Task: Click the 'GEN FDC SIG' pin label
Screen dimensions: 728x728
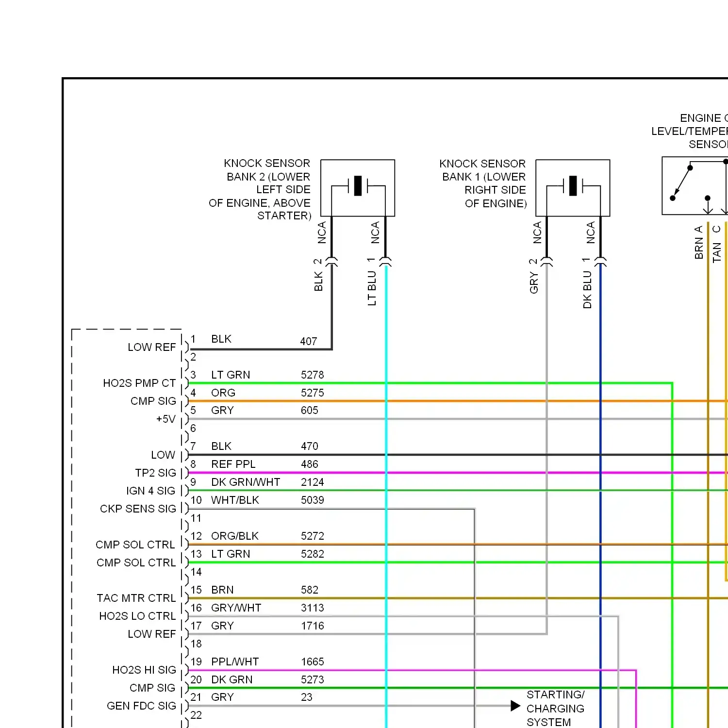Action: pyautogui.click(x=141, y=706)
